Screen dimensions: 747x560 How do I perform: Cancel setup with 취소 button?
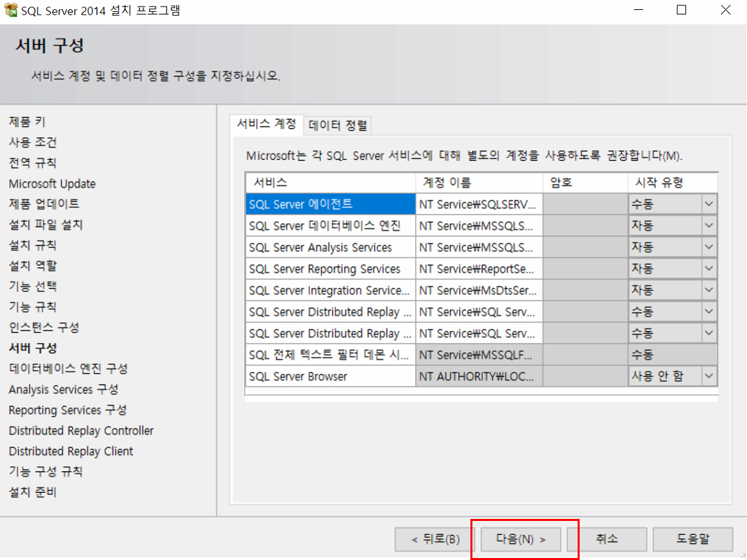pos(607,539)
